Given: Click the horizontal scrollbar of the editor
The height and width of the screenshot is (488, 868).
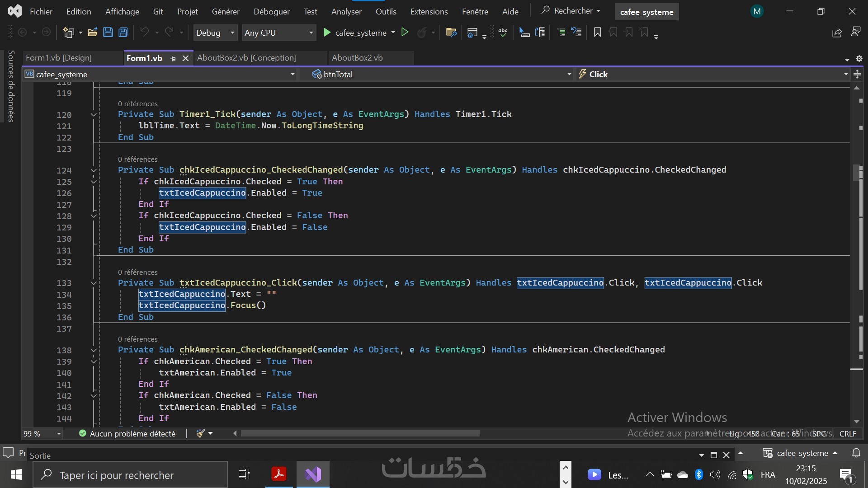Looking at the screenshot, I should pyautogui.click(x=360, y=434).
